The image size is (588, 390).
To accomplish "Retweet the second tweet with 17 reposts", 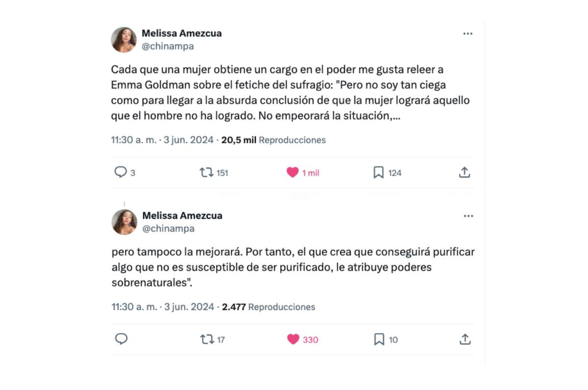I will click(x=207, y=339).
